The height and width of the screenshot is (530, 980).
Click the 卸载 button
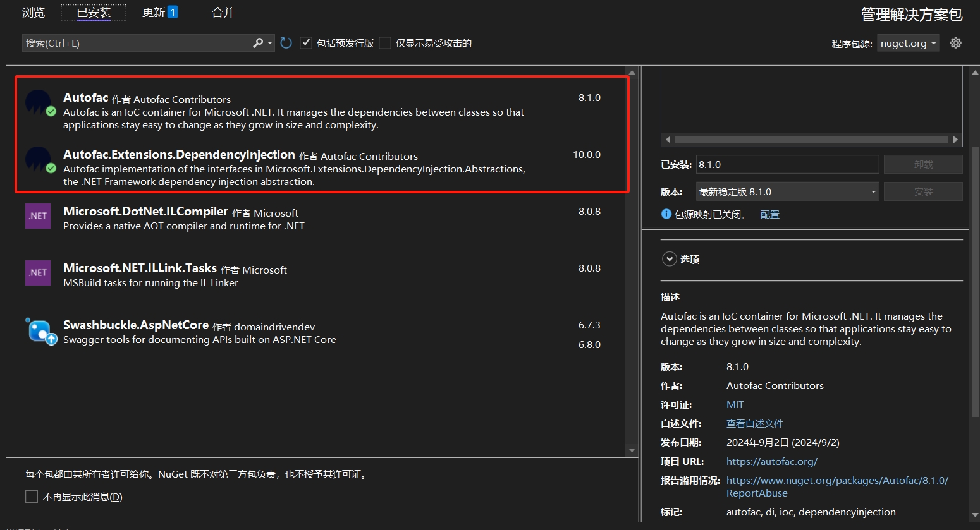click(923, 164)
